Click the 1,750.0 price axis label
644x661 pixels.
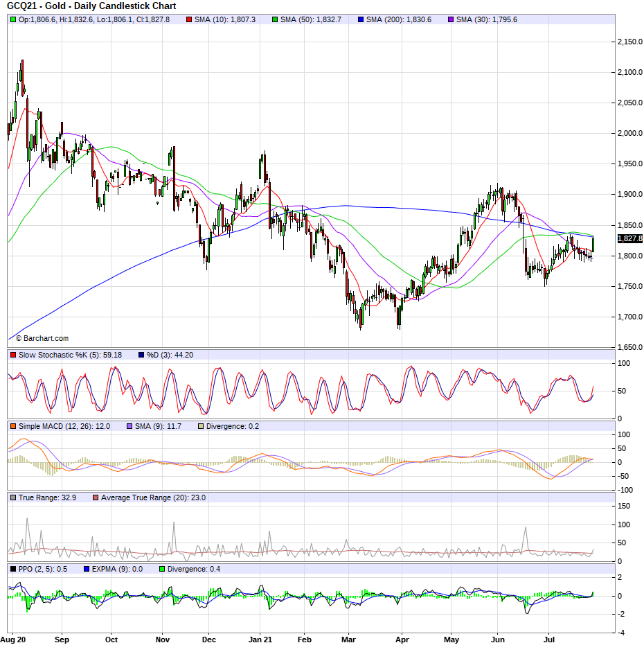(x=630, y=286)
